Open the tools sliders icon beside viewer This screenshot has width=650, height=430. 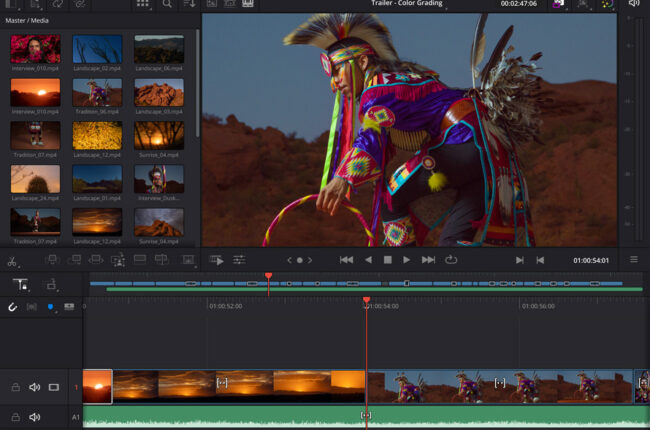click(x=240, y=260)
